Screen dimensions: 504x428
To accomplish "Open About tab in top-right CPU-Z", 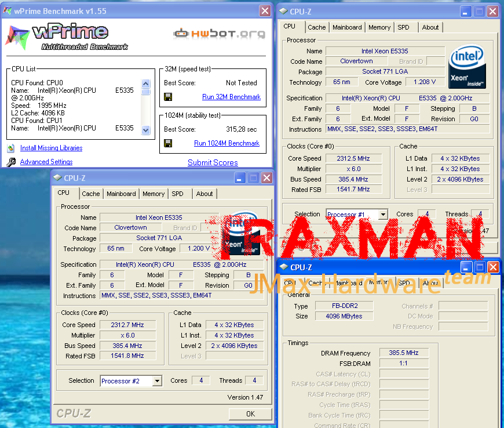I will (x=430, y=27).
